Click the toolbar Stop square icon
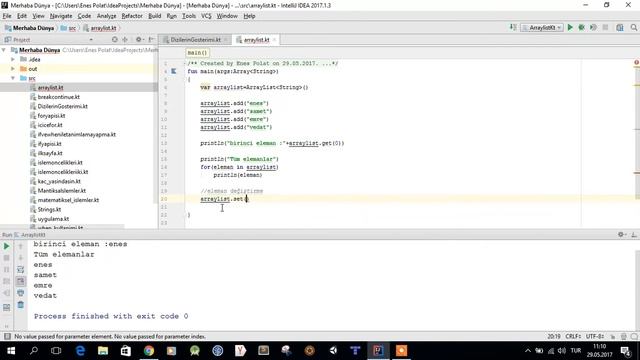This screenshot has height=360, width=640. [605, 27]
